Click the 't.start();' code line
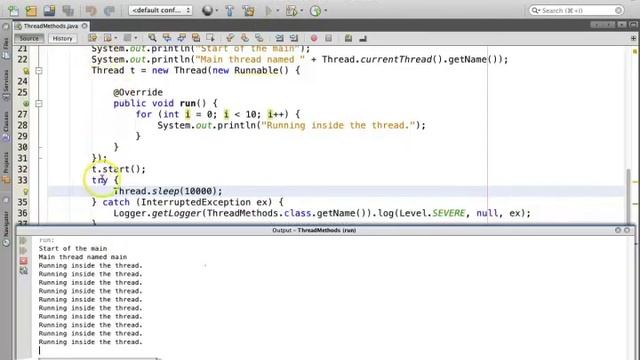Screen dimensions: 640x360 [118, 169]
